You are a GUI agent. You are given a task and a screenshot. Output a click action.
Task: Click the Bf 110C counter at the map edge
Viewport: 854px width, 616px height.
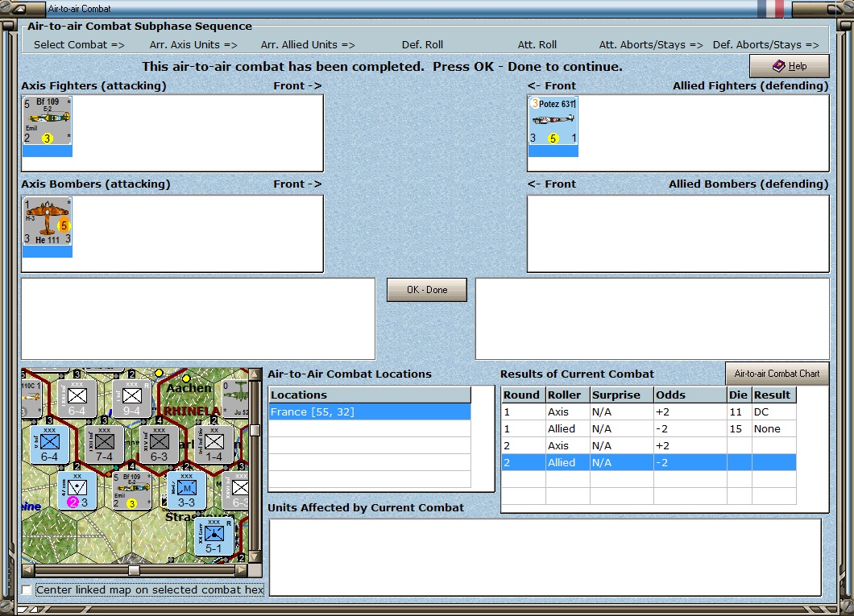(31, 399)
